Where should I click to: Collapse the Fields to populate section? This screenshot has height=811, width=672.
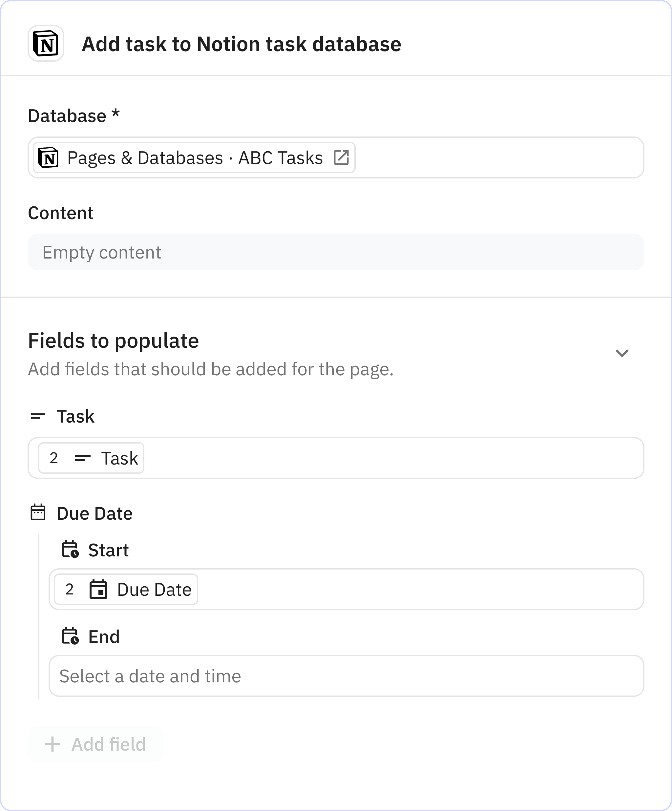621,353
